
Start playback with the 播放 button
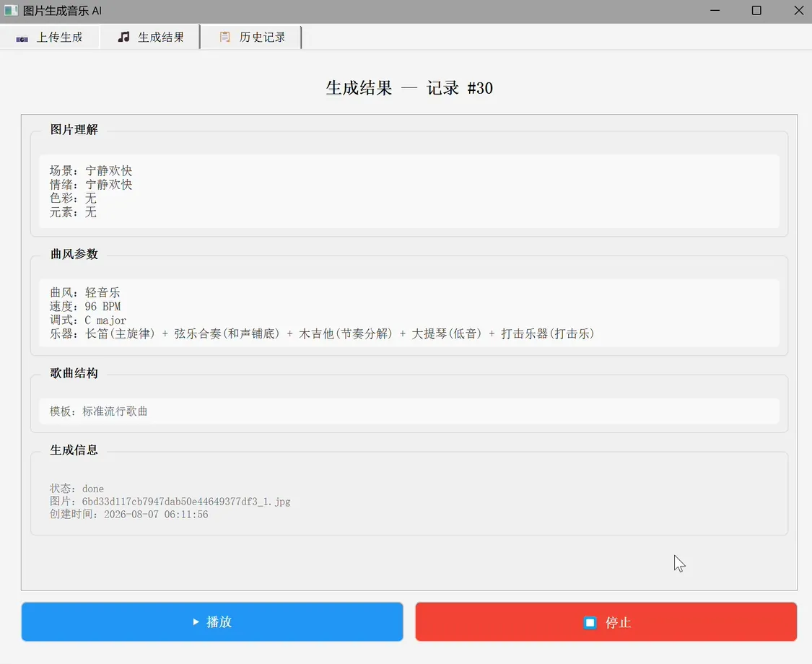tap(212, 621)
